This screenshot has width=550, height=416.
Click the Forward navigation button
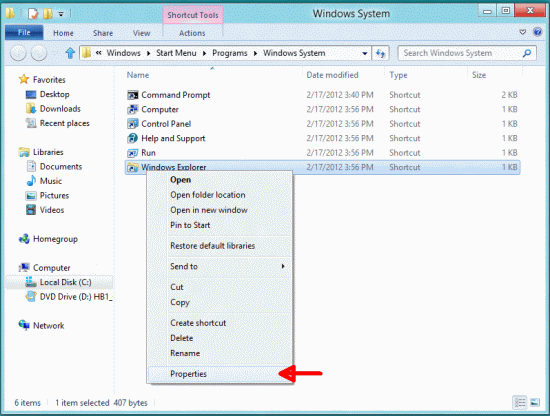click(x=39, y=53)
